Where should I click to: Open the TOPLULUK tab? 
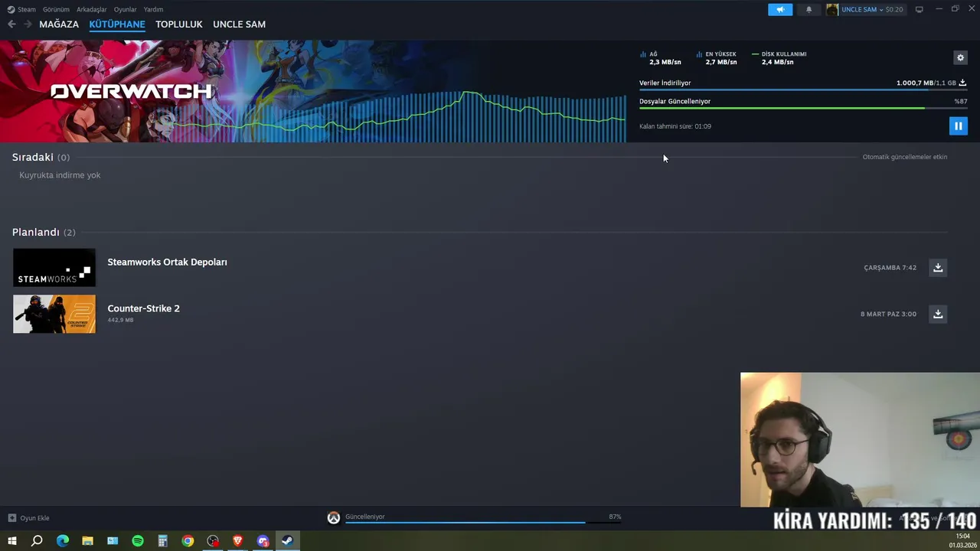pyautogui.click(x=179, y=24)
